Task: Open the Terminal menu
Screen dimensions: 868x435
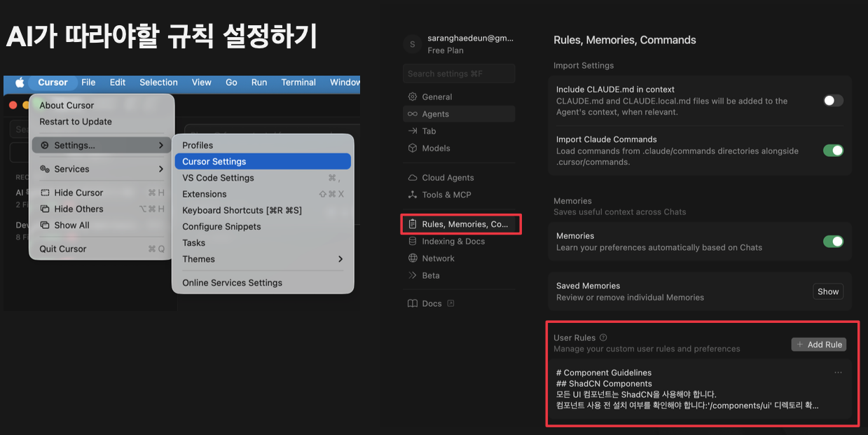Action: click(x=298, y=82)
